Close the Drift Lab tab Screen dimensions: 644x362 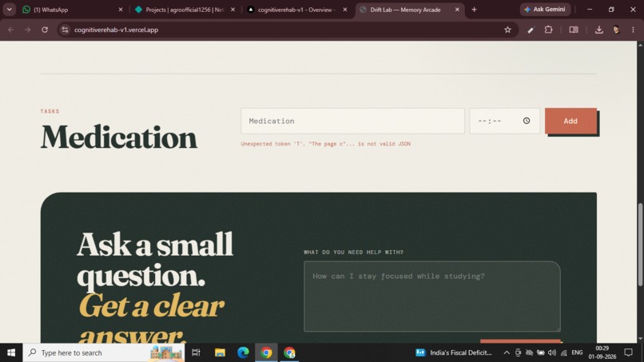coord(457,10)
